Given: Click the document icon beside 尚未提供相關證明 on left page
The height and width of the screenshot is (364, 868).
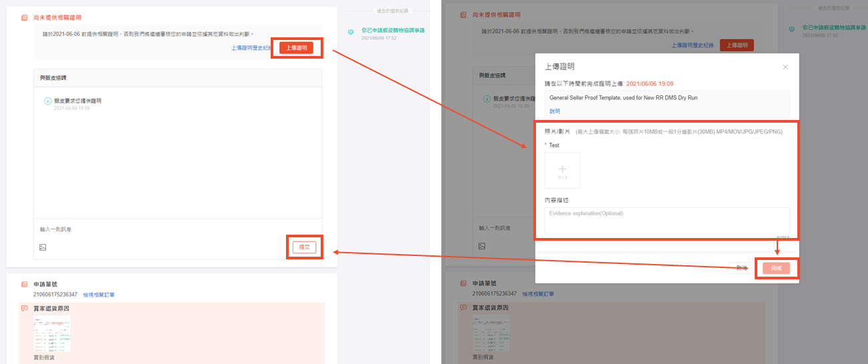Looking at the screenshot, I should [24, 17].
